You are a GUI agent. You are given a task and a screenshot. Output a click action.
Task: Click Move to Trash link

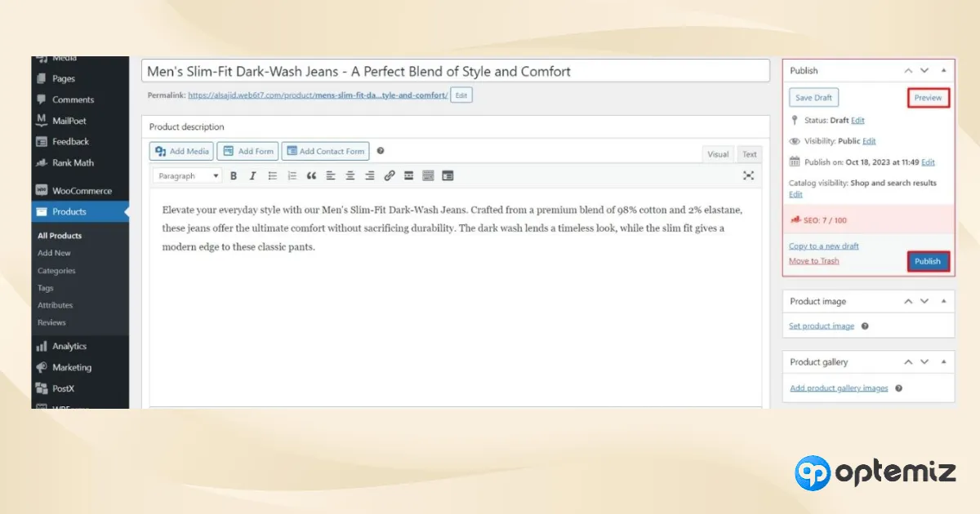click(x=814, y=260)
